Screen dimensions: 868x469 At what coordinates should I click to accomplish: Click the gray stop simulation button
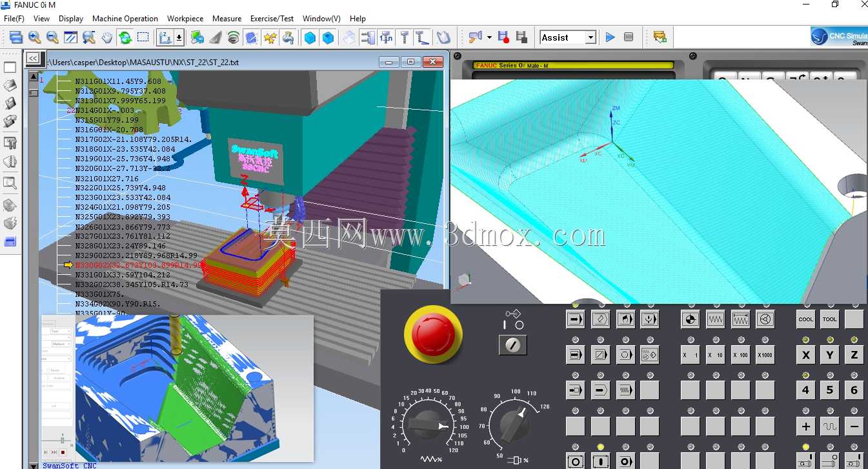(x=629, y=37)
